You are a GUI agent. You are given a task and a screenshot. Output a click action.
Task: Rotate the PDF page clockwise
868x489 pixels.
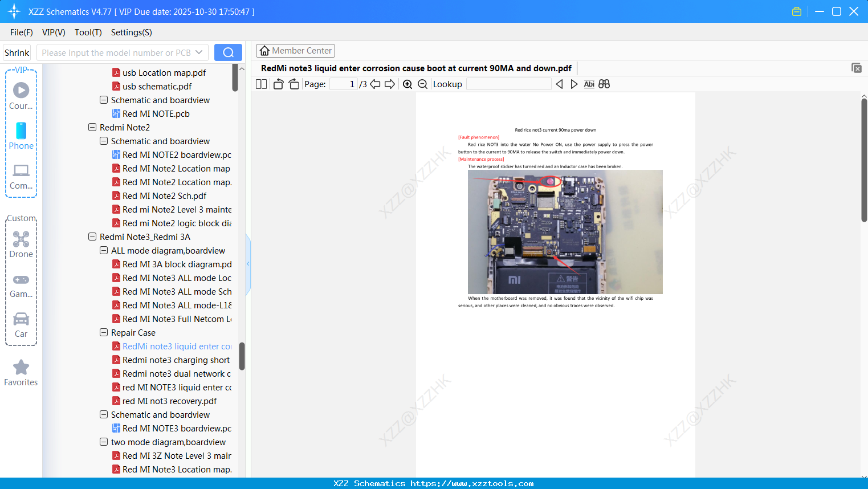click(294, 83)
